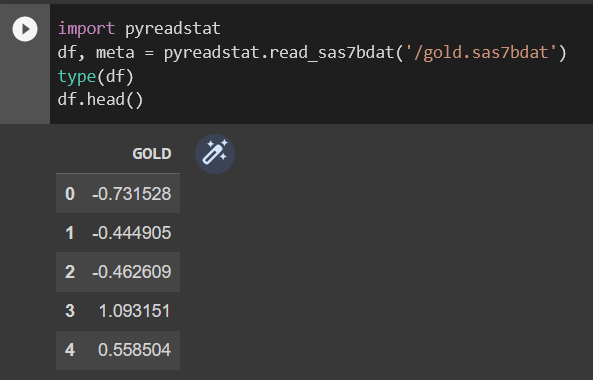Click the import keyword in the code

pos(86,29)
